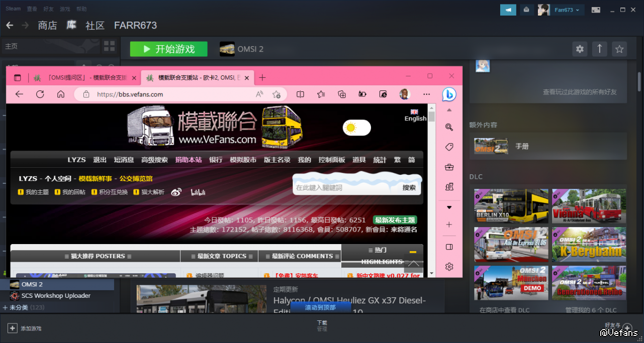Image resolution: width=644 pixels, height=343 pixels.
Task: Open Edge sidebar shopping tag icon
Action: tap(449, 147)
